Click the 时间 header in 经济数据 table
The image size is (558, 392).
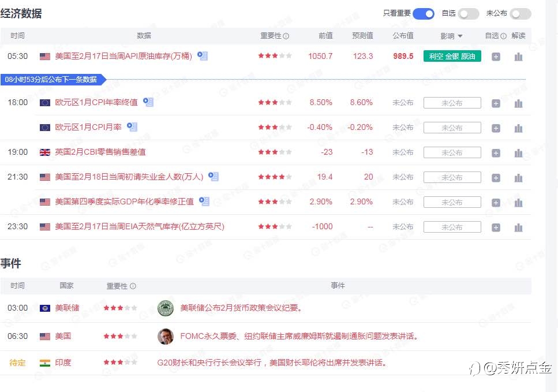(17, 36)
